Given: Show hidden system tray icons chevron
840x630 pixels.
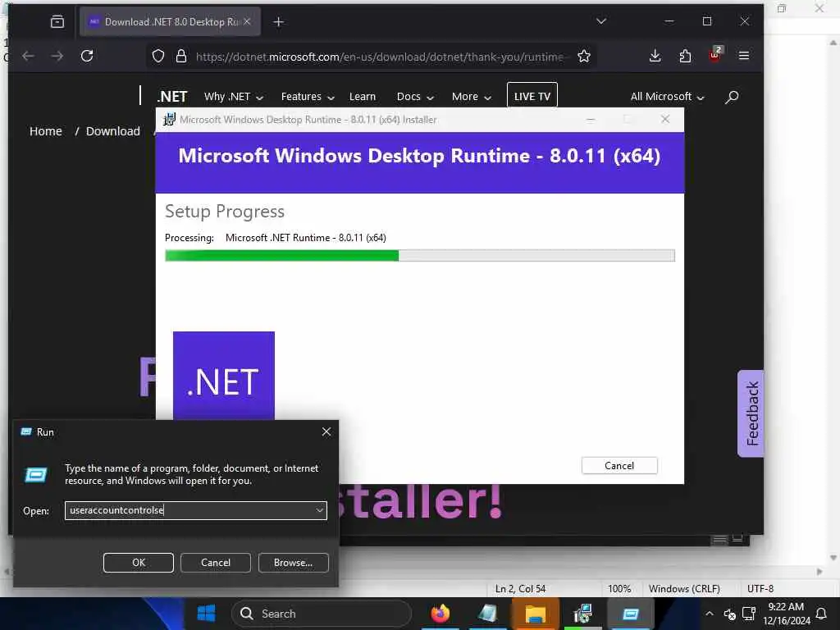Looking at the screenshot, I should pyautogui.click(x=710, y=614).
